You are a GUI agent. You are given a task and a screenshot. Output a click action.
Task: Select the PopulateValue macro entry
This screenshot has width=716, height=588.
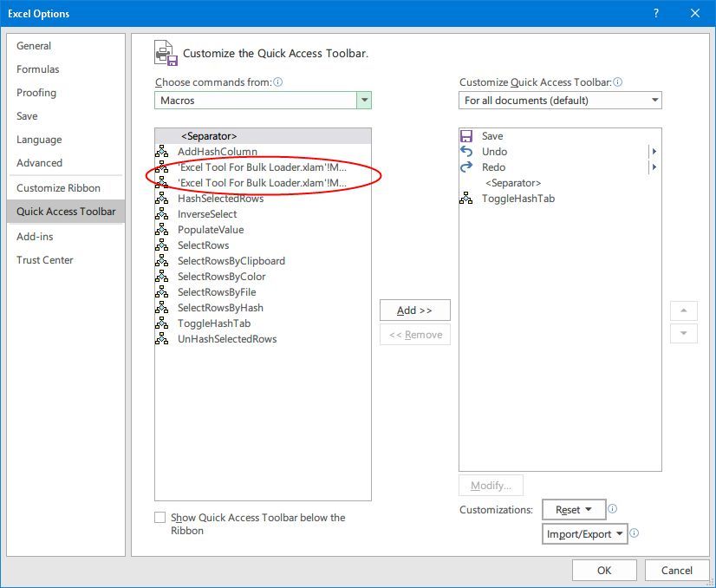[263, 229]
